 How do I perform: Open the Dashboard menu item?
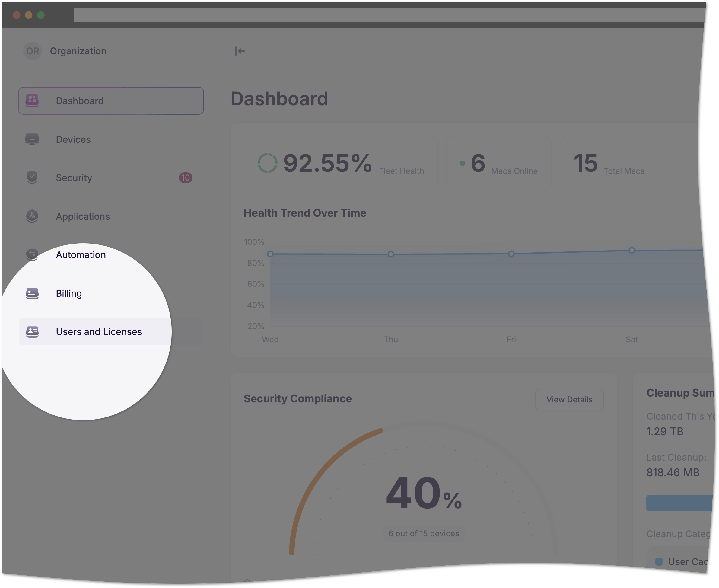[111, 101]
